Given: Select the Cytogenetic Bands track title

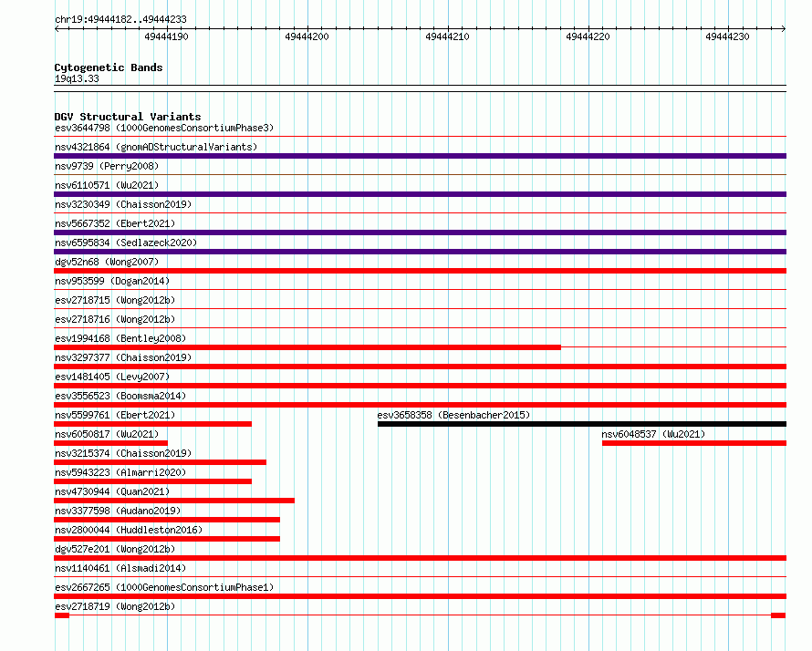Looking at the screenshot, I should (x=109, y=67).
